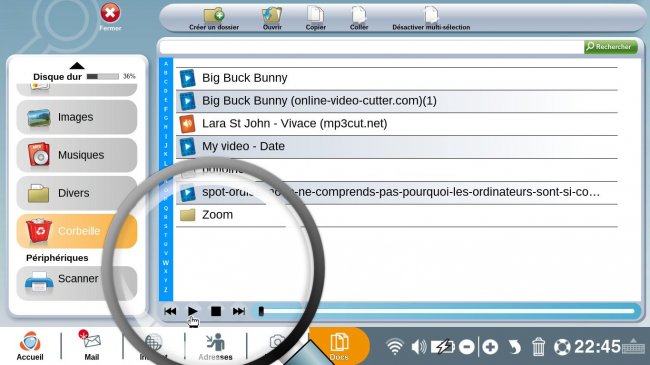Open the Scanner peripheral
This screenshot has width=650, height=365.
(77, 282)
